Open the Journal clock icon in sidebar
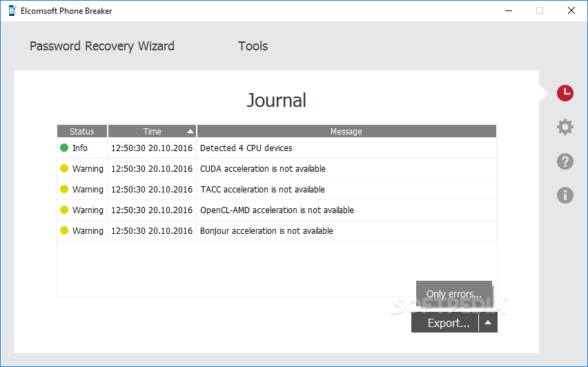The width and height of the screenshot is (588, 367). pos(565,93)
